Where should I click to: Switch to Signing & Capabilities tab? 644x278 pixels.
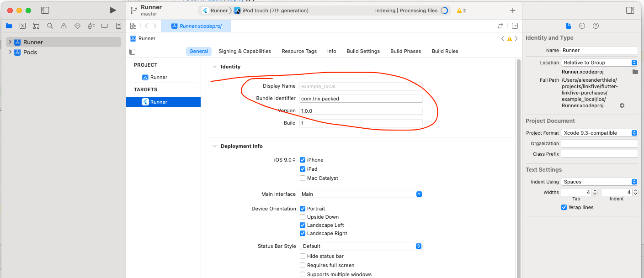pyautogui.click(x=245, y=51)
